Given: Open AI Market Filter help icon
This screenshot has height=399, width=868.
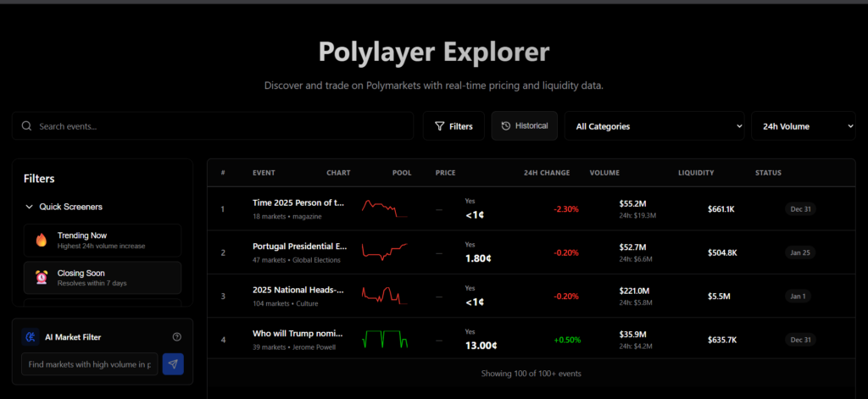Looking at the screenshot, I should (177, 337).
